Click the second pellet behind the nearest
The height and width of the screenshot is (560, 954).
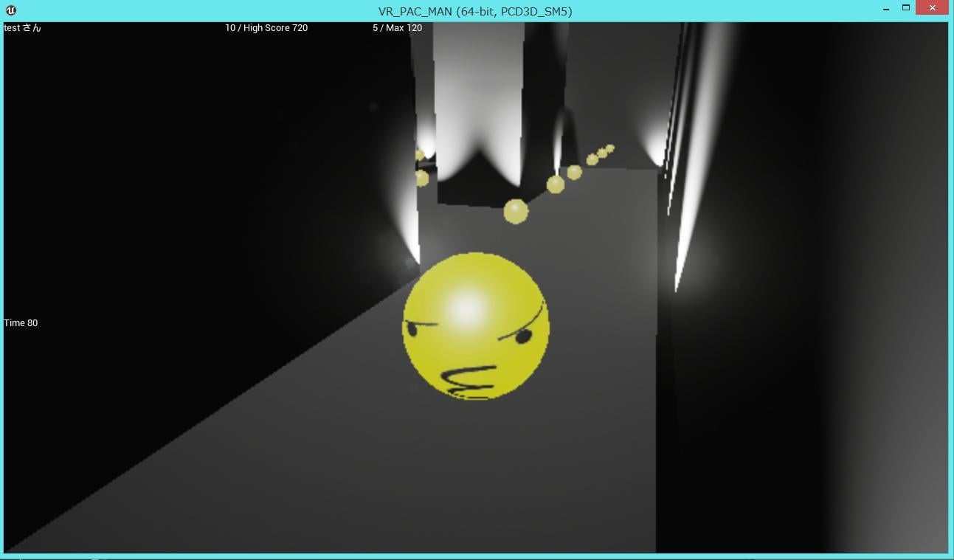[x=556, y=184]
